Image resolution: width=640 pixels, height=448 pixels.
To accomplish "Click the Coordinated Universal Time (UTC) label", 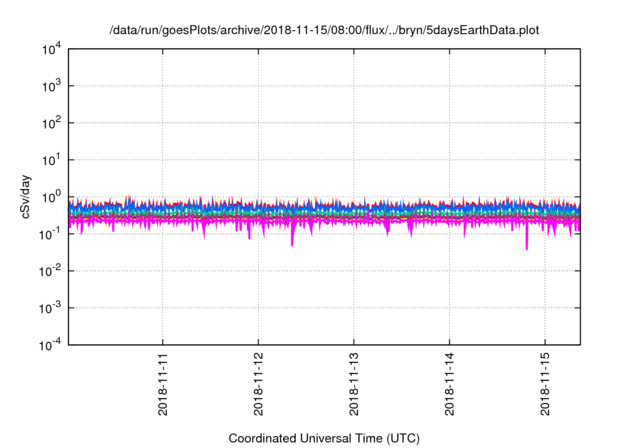I will tap(324, 438).
